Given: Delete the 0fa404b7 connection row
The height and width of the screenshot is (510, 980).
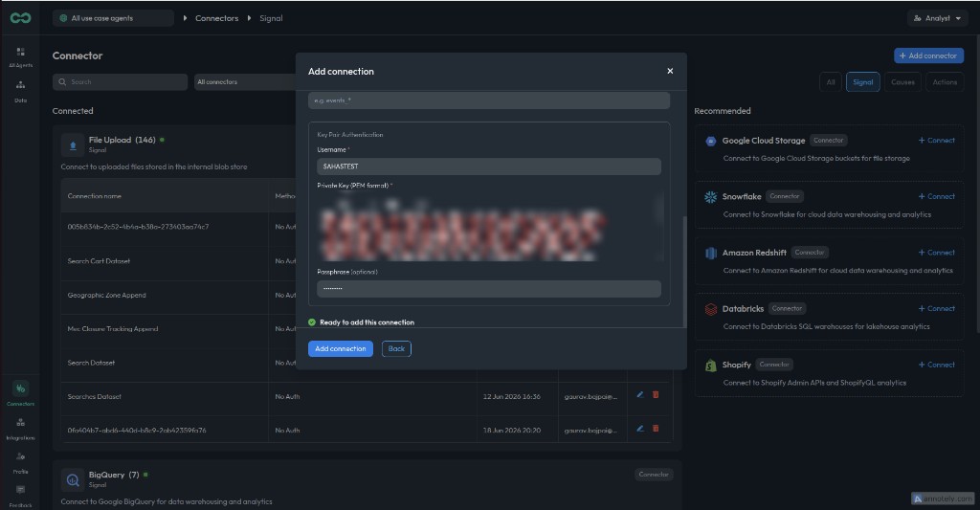Looking at the screenshot, I should click(x=656, y=429).
